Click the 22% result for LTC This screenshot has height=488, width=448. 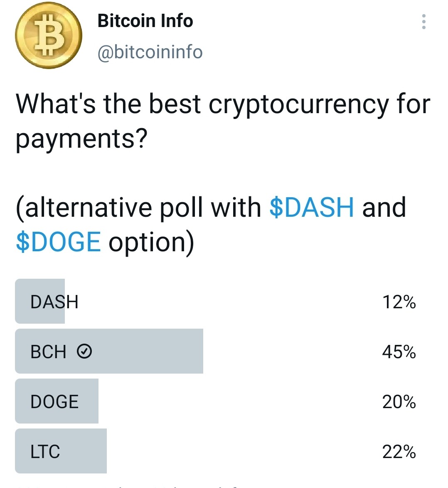click(x=399, y=452)
